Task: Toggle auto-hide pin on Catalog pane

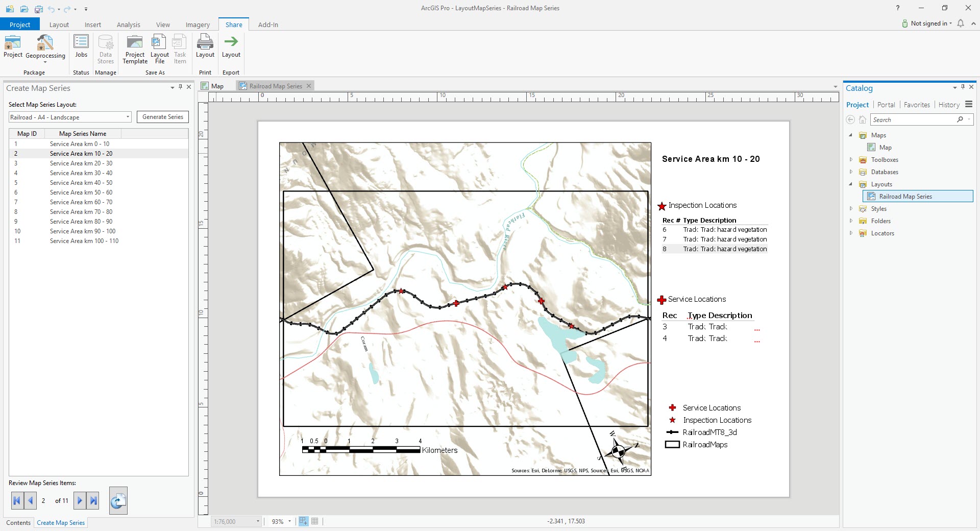Action: point(963,87)
